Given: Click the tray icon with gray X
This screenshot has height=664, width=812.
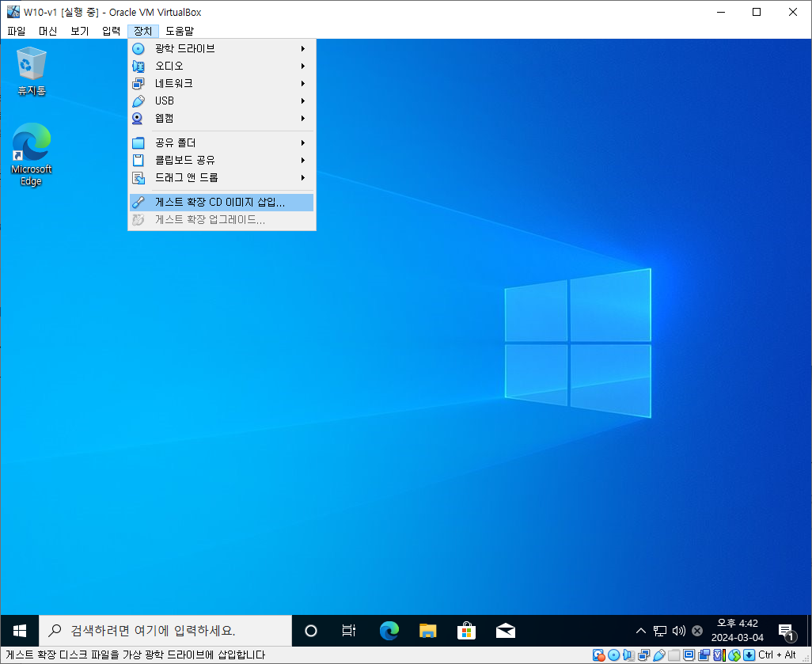Looking at the screenshot, I should [697, 631].
